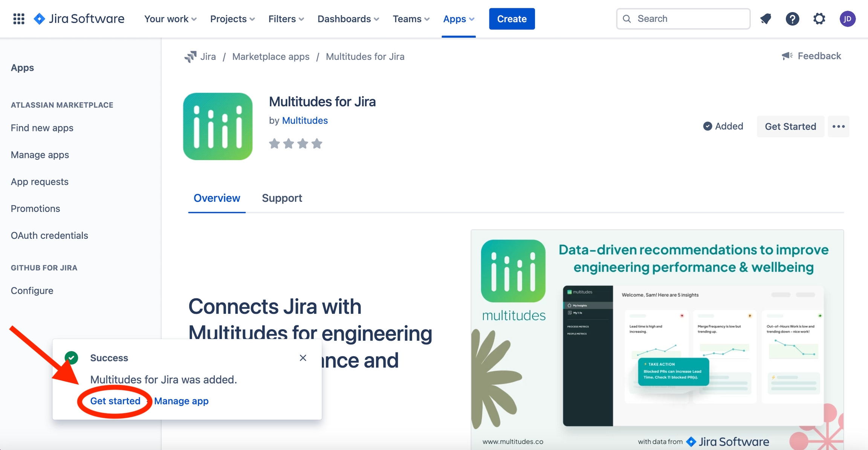Click the Feedback megaphone icon
The width and height of the screenshot is (868, 450).
coord(787,56)
